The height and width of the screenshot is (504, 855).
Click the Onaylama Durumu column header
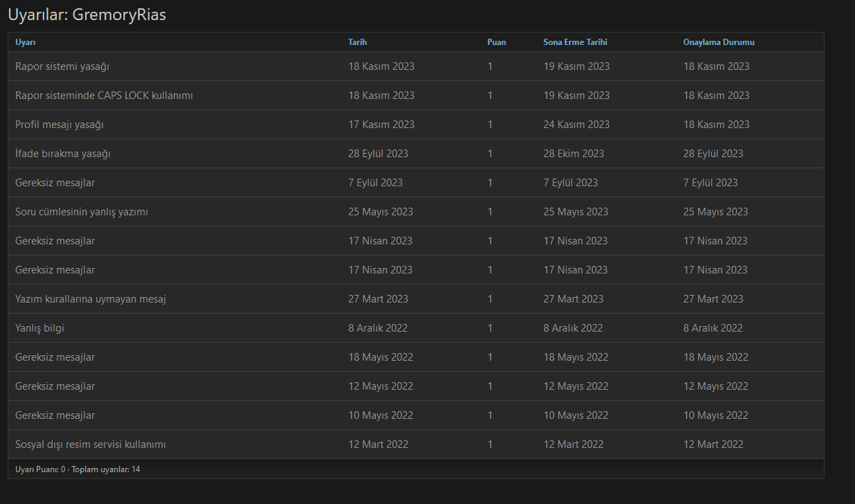coord(718,42)
